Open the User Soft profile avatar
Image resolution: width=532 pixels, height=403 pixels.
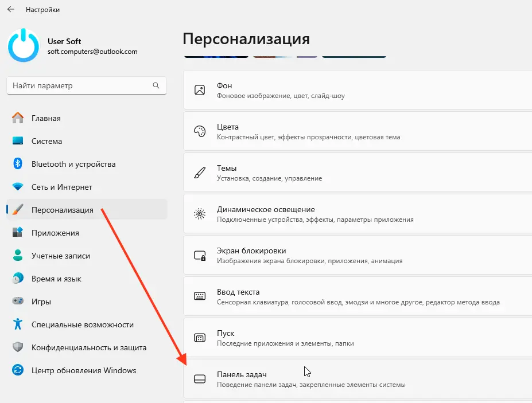(24, 45)
